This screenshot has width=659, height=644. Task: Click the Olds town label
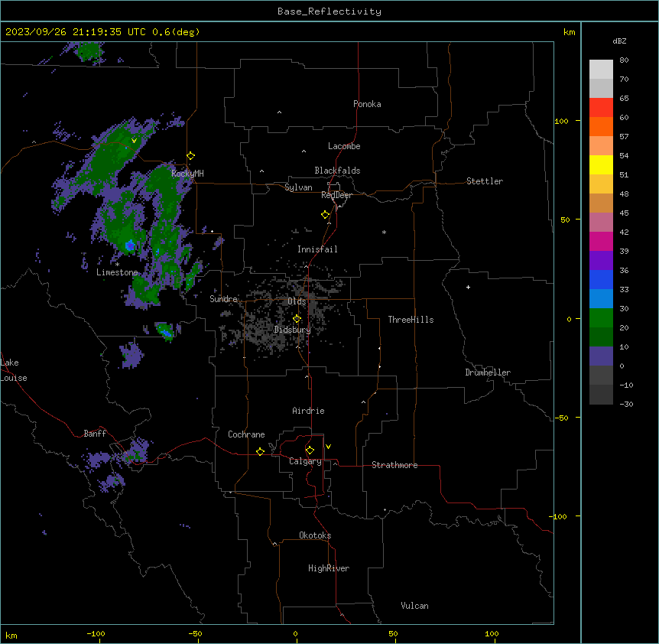point(297,301)
